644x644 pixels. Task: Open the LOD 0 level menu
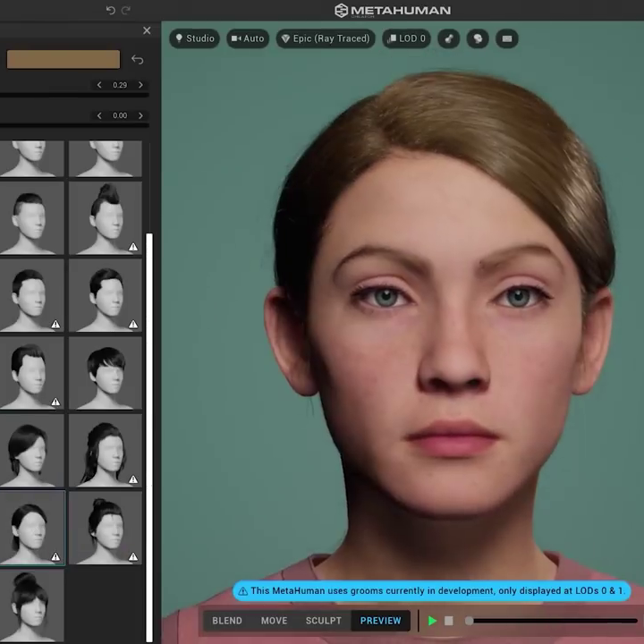[407, 38]
